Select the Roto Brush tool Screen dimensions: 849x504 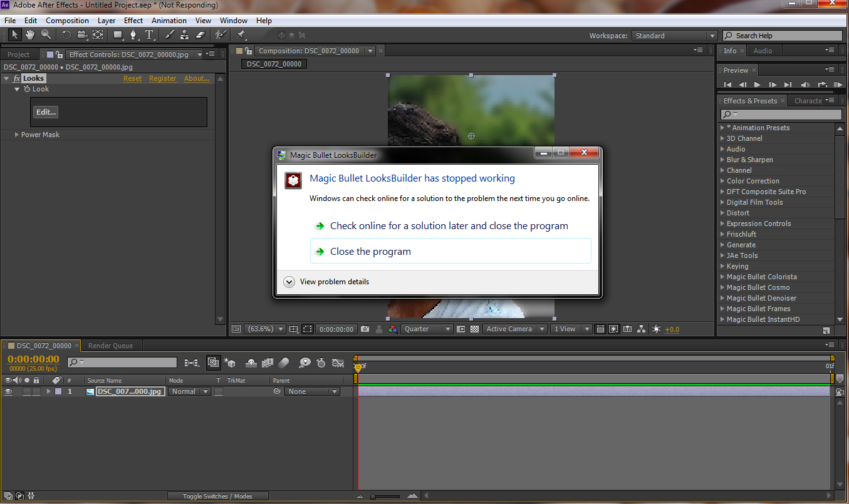click(x=221, y=35)
